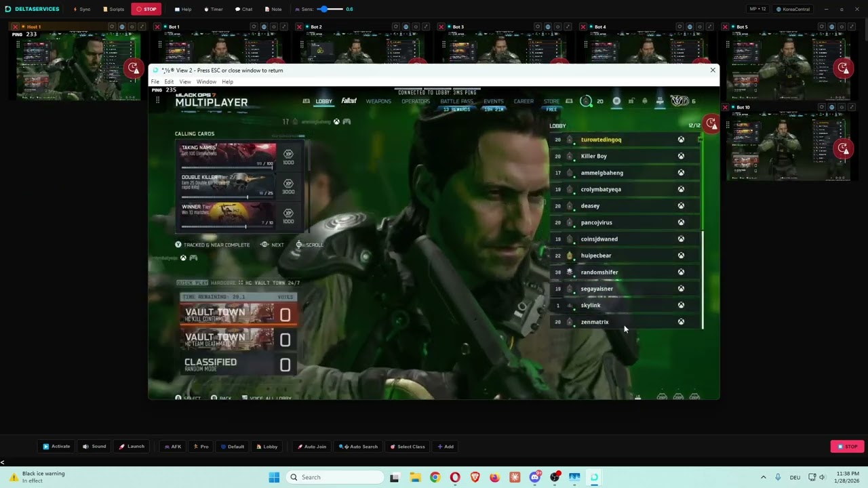Click the power icon on the Bot 4 panel

point(700,27)
